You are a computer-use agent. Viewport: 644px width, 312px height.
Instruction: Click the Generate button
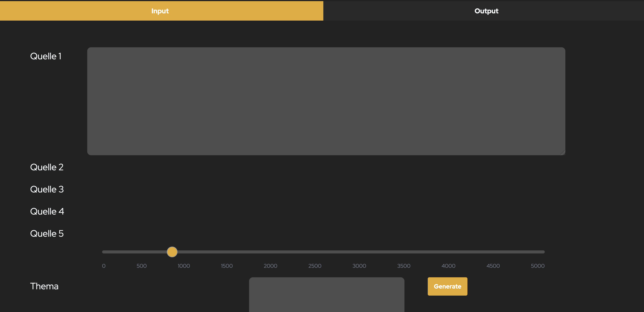447,286
